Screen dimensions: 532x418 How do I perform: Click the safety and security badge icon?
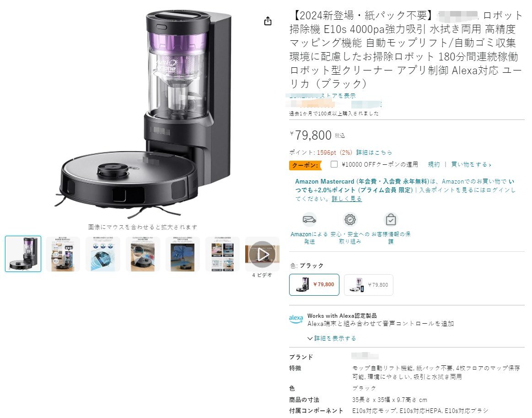350,219
